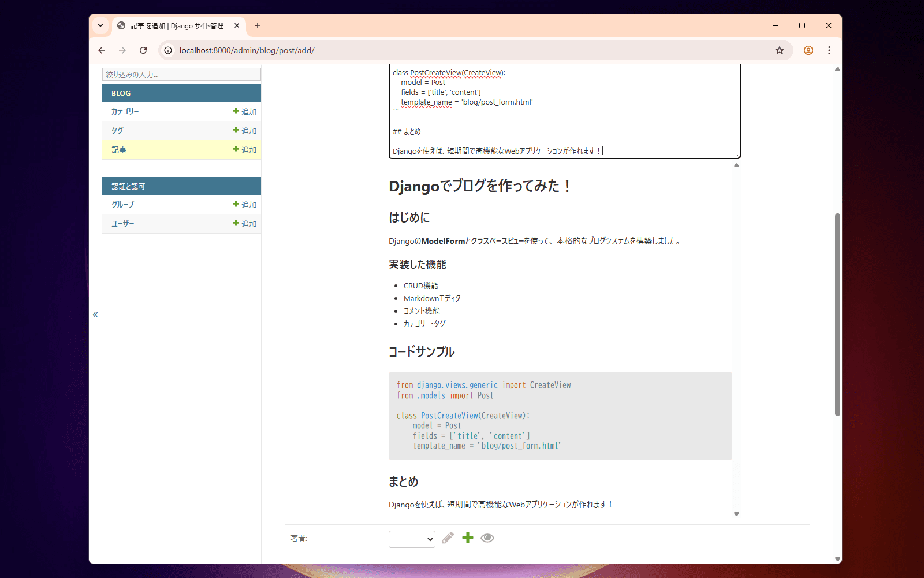Click the BLOG section header
The image size is (924, 578).
[x=181, y=93]
